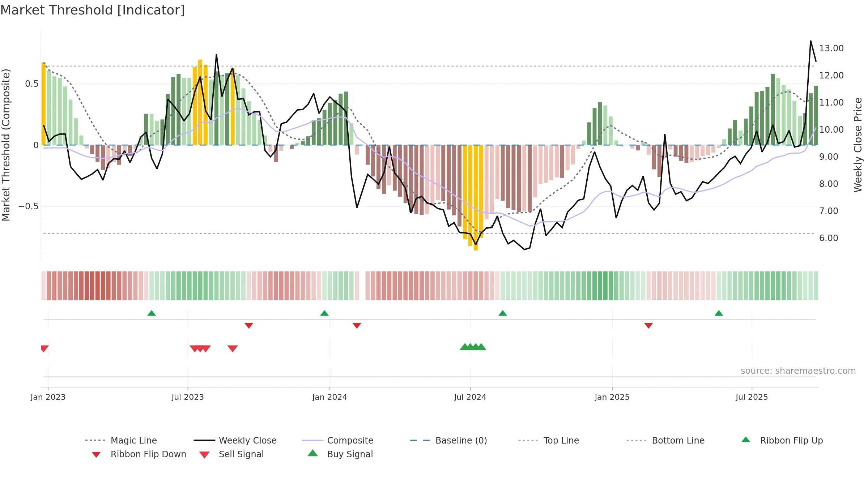This screenshot has width=868, height=488.
Task: Click the Ribbon Flip Down legend triangle icon
Action: [96, 455]
